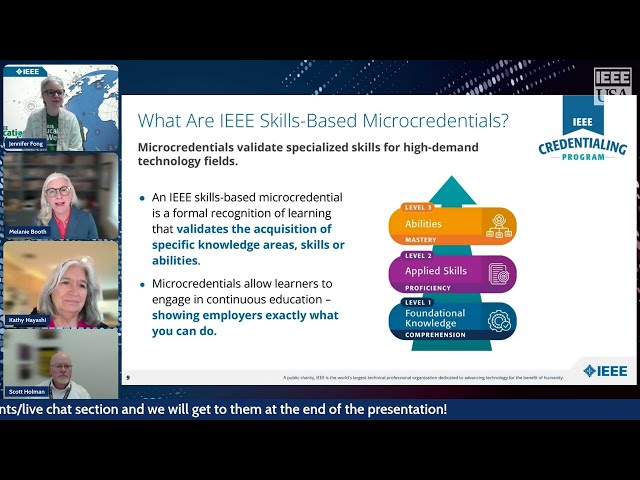Screen dimensions: 640x480
Task: Click the 'LEVEL 3' label
Action: 418,208
